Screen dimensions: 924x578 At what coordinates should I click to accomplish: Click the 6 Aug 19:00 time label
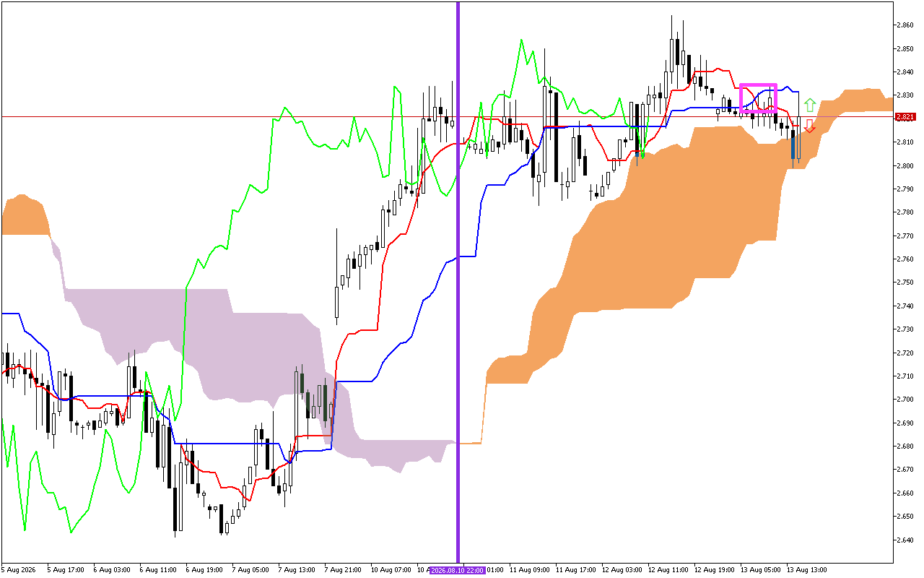204,570
